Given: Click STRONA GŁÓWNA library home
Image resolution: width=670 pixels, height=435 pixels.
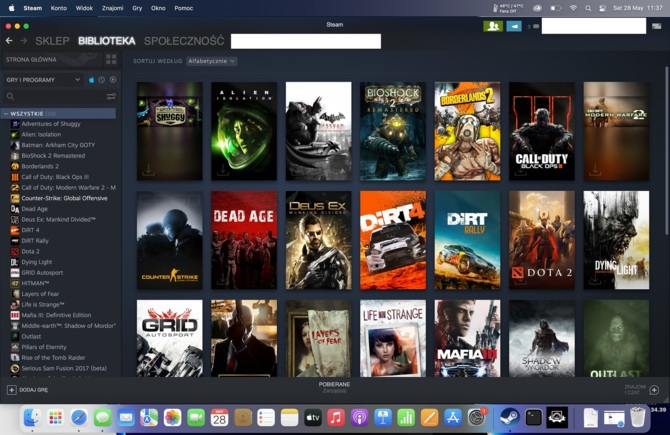Looking at the screenshot, I should [31, 59].
